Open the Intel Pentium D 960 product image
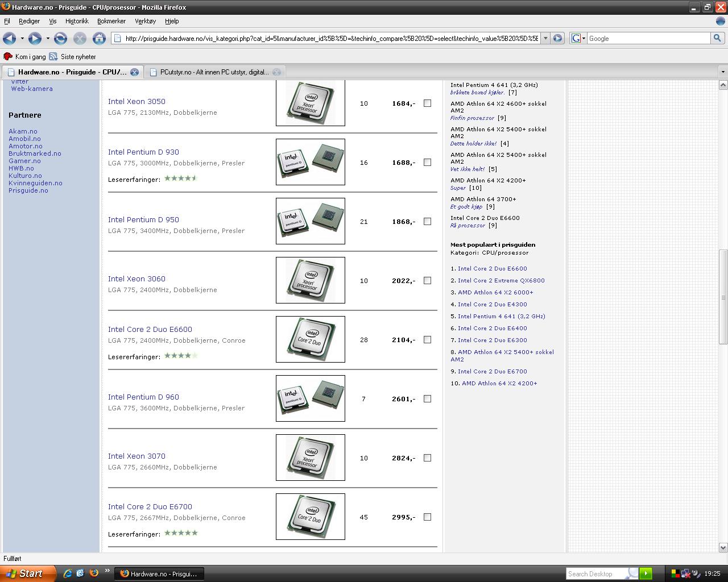Viewport: 728px width, 582px height. tap(310, 398)
